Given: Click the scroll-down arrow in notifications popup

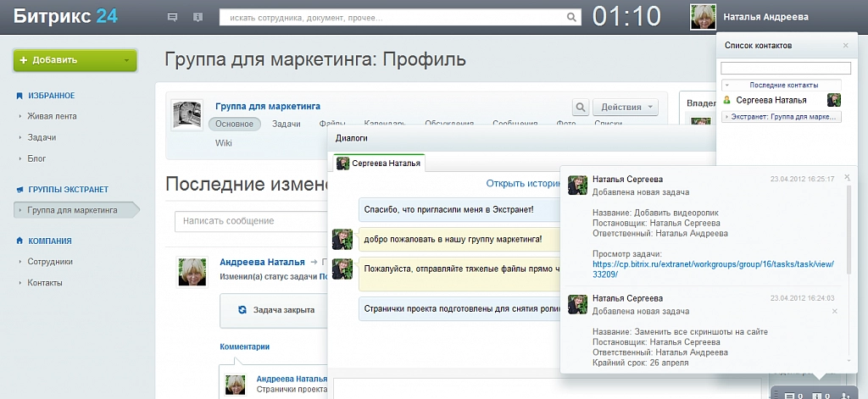Looking at the screenshot, I should click(x=849, y=360).
